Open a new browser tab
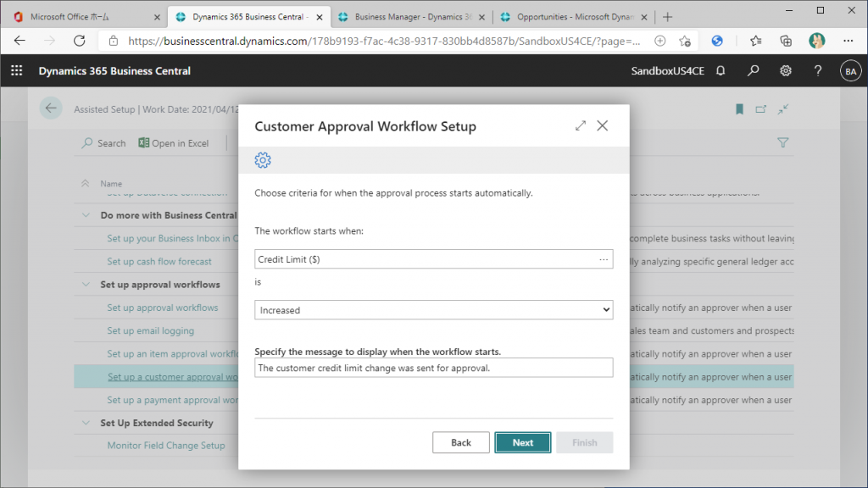Screen dimensions: 868x488 click(668, 17)
